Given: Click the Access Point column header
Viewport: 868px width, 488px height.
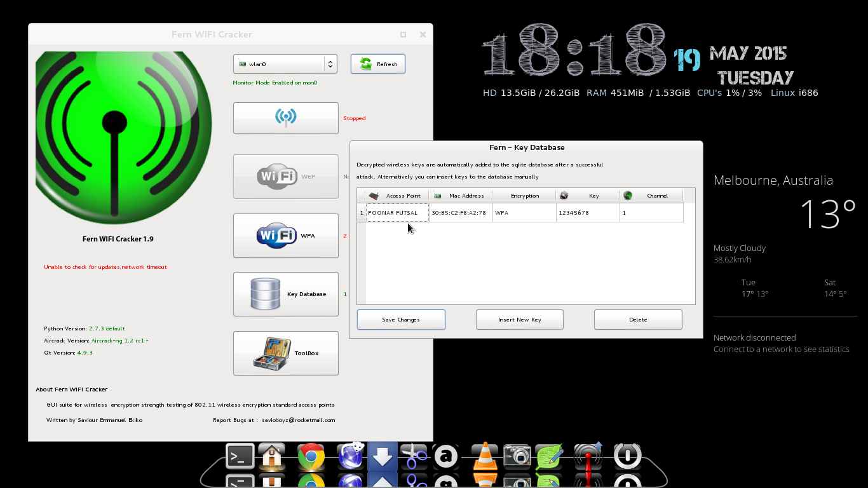Looking at the screenshot, I should coord(397,196).
